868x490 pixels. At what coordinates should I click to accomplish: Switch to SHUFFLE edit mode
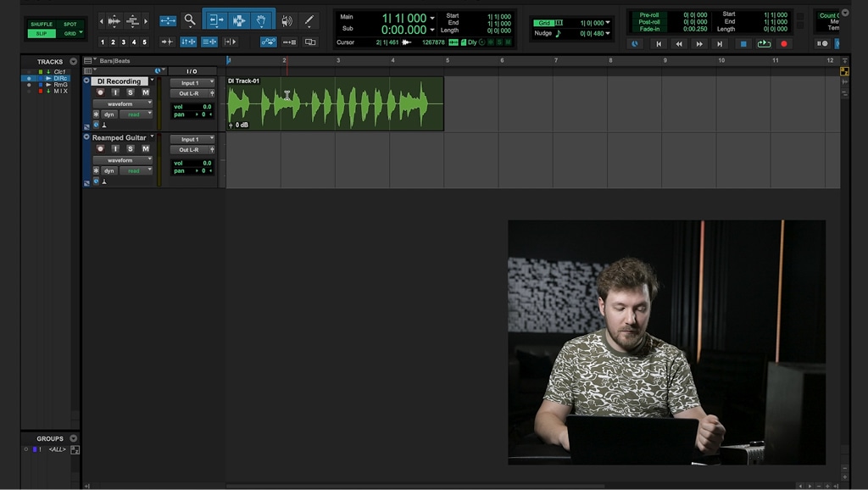coord(42,25)
